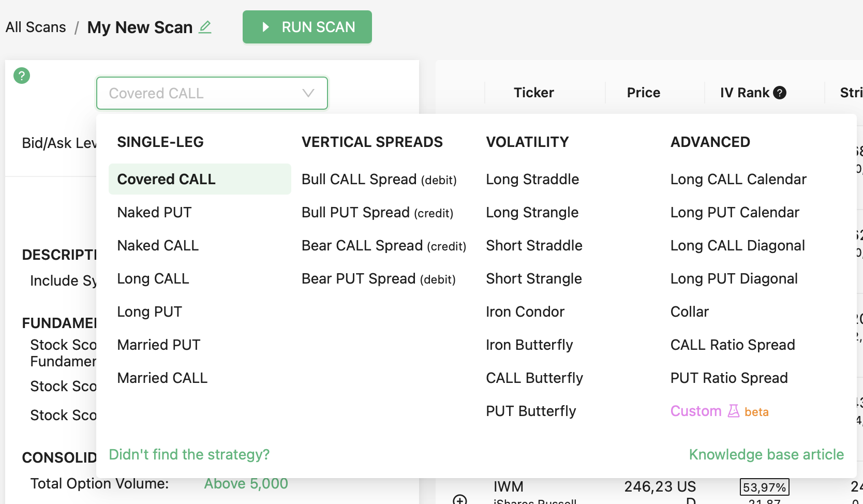Click the green help question mark icon
Viewport: 863px width, 504px height.
click(x=22, y=76)
